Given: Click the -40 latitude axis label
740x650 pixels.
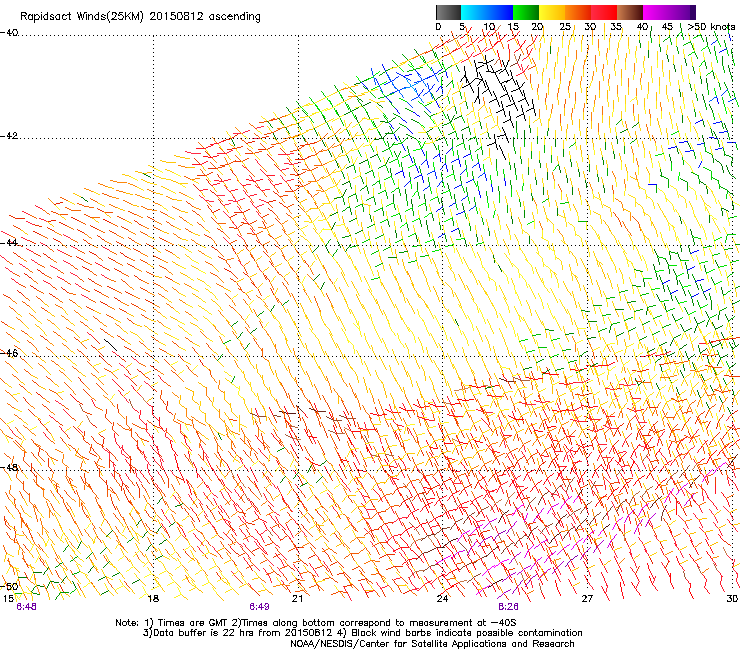Looking at the screenshot, I should (9, 33).
